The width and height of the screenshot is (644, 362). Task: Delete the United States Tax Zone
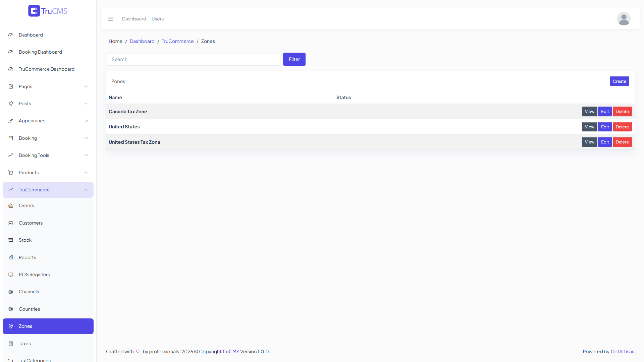[622, 142]
